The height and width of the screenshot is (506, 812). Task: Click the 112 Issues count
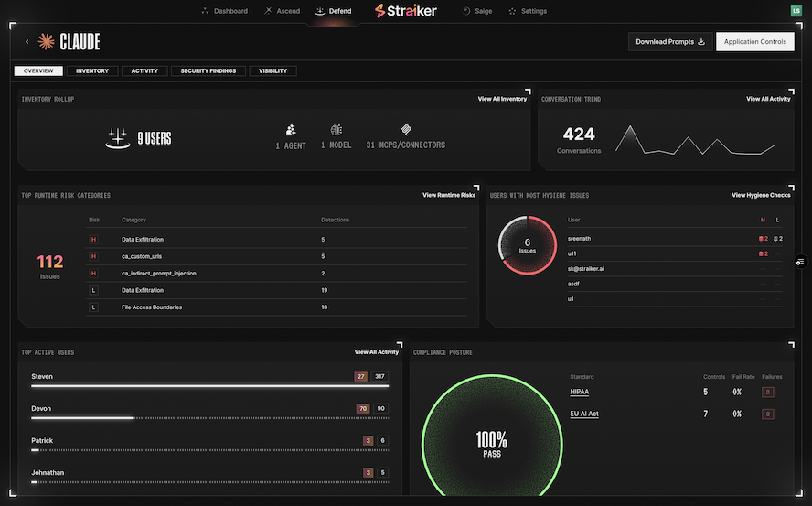tap(50, 266)
